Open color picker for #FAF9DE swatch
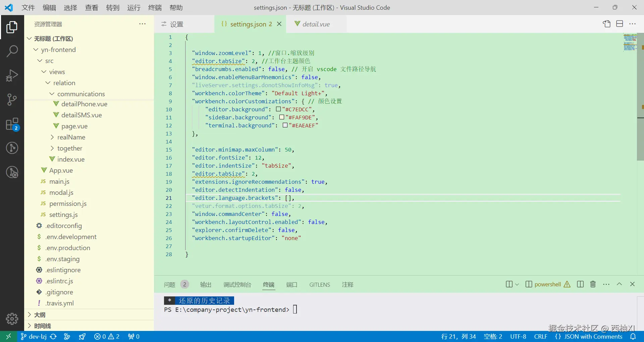The height and width of the screenshot is (342, 644). (x=282, y=117)
